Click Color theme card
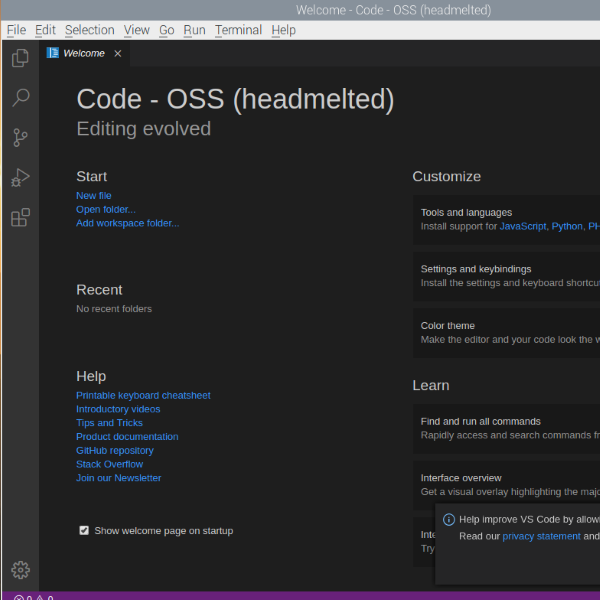 tap(506, 333)
